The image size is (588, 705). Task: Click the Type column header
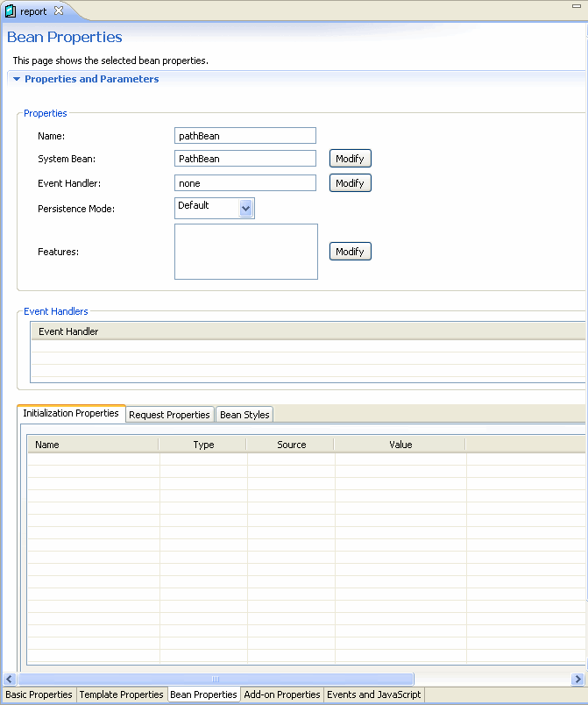click(x=202, y=445)
